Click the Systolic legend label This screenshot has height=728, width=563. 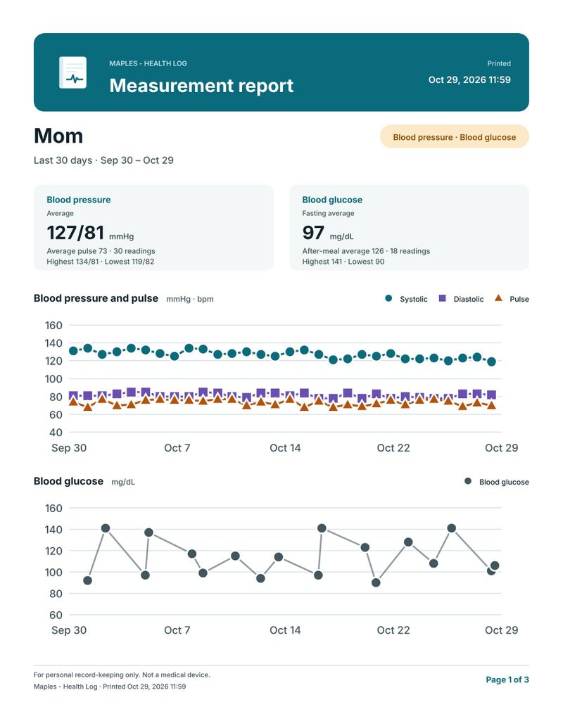[413, 299]
